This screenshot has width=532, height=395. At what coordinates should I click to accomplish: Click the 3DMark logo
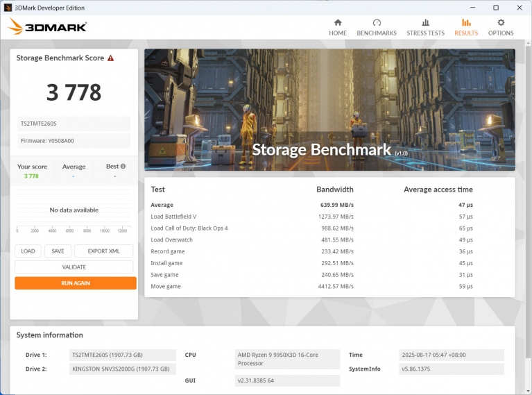click(x=47, y=26)
